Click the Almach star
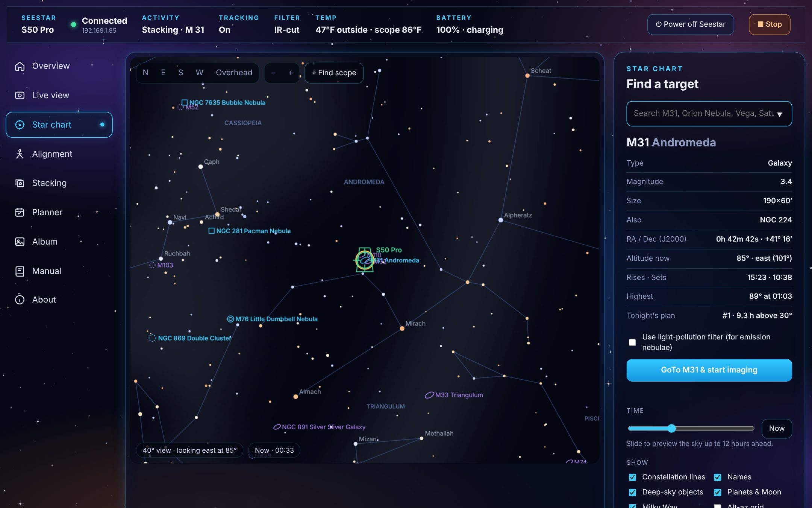 point(296,397)
